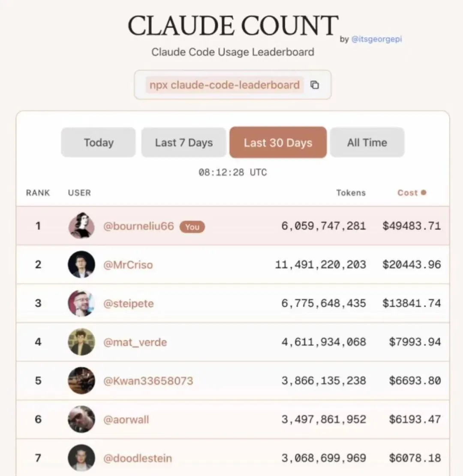Screen dimensions: 463x476
Task: Select @Kwan33658073's profile picture
Action: click(x=81, y=380)
